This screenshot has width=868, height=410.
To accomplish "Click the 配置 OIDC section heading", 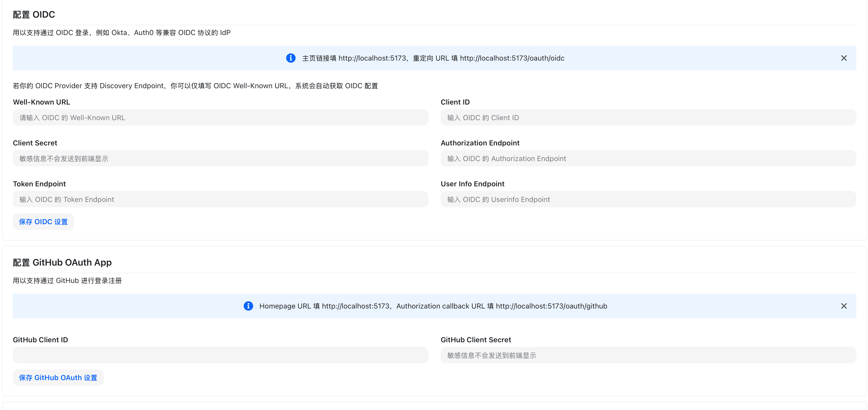I will [x=34, y=15].
